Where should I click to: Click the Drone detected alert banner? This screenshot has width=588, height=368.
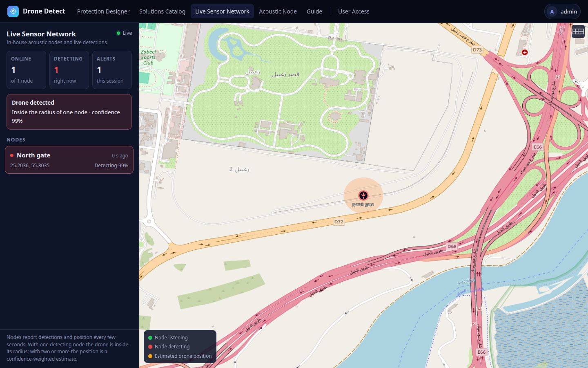[69, 112]
